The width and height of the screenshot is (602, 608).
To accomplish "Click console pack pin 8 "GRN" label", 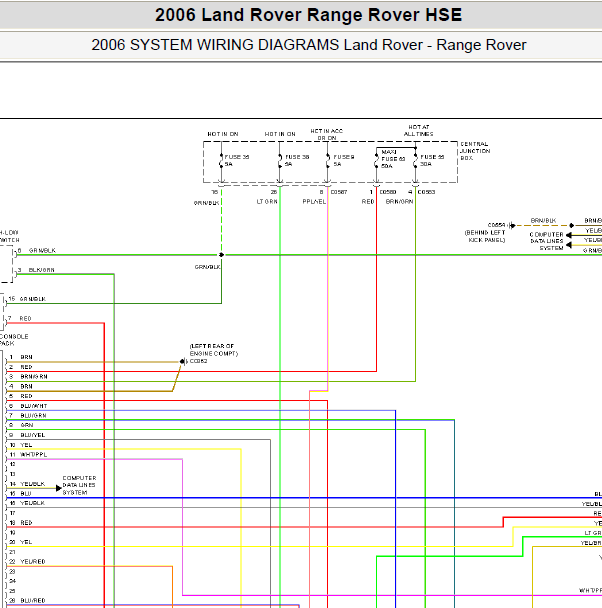I will [27, 425].
